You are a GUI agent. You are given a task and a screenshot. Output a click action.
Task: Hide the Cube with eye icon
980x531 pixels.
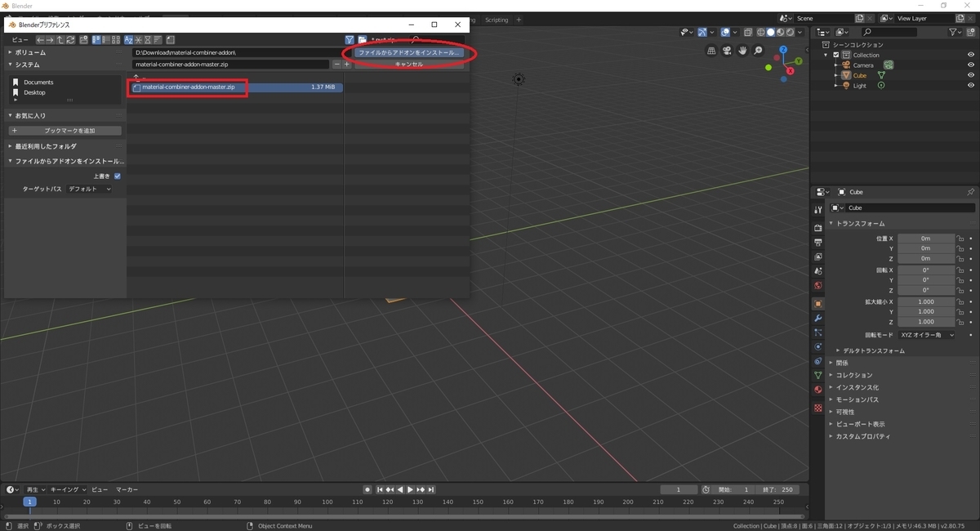[971, 75]
